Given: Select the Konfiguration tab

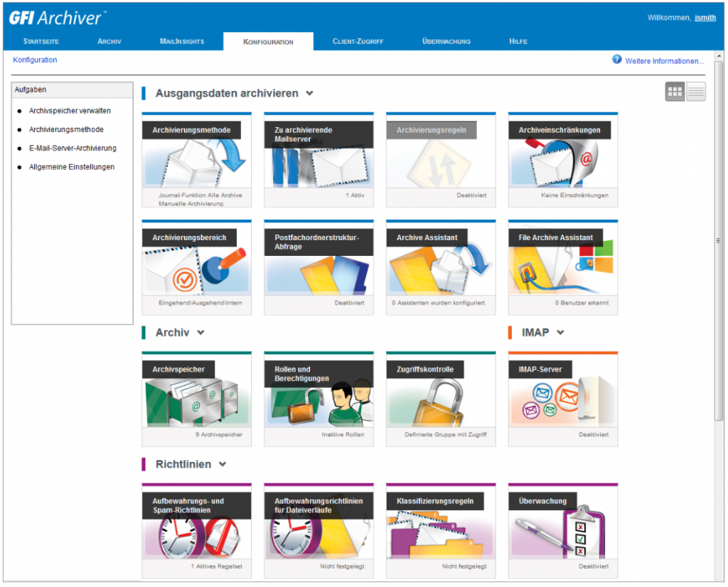Looking at the screenshot, I should point(268,42).
